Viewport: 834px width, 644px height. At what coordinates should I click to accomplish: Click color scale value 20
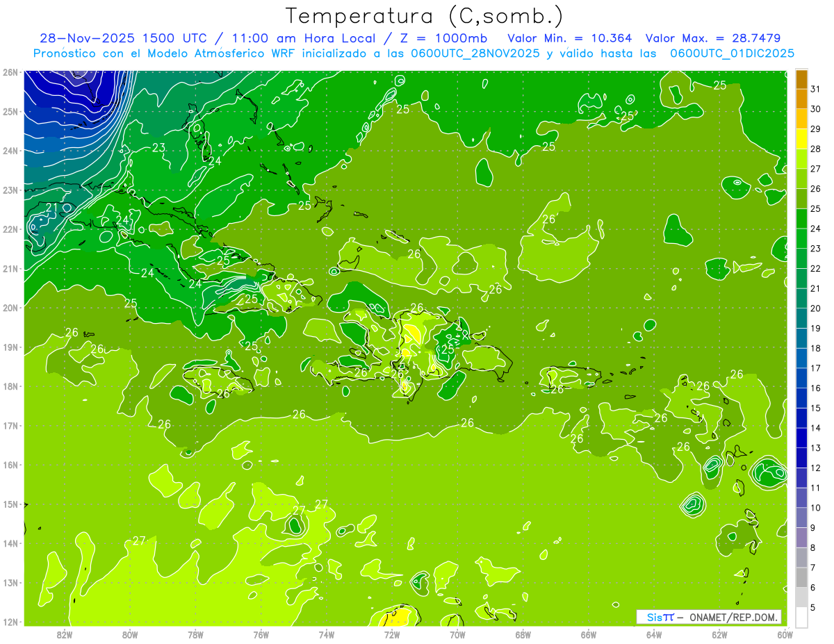[816, 308]
